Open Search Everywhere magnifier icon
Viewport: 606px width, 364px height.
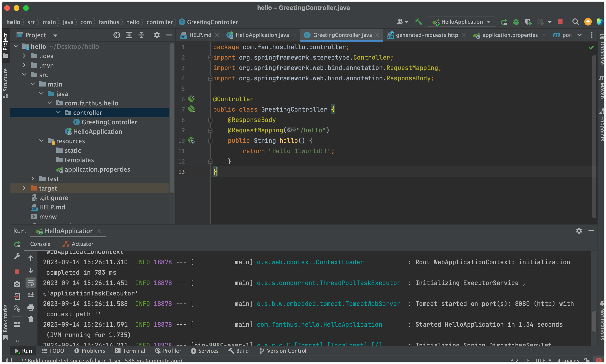coord(575,22)
